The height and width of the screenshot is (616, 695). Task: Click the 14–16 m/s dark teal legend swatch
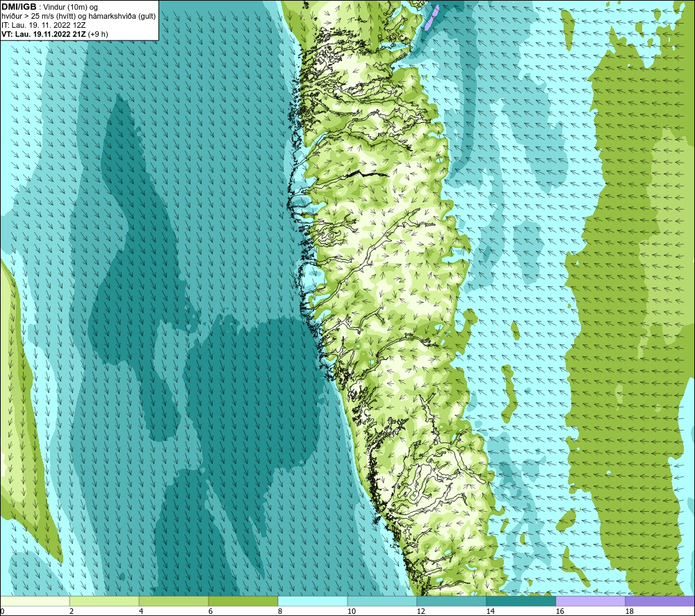(x=521, y=601)
